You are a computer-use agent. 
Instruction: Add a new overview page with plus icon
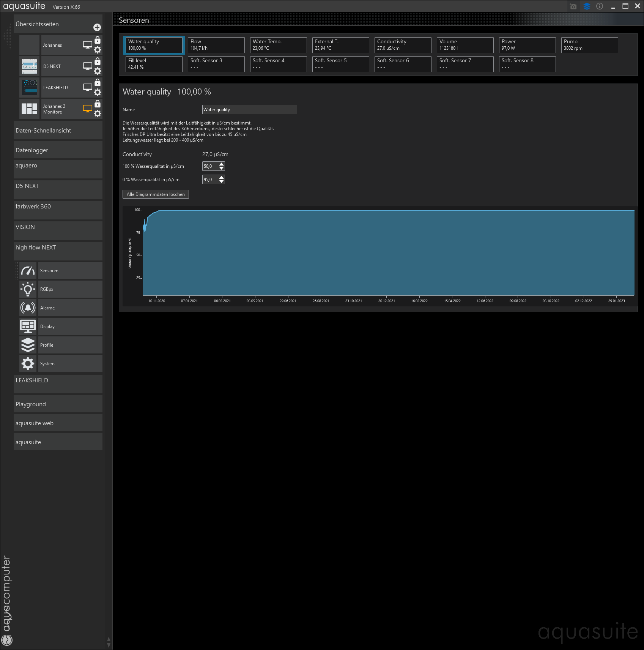[97, 27]
